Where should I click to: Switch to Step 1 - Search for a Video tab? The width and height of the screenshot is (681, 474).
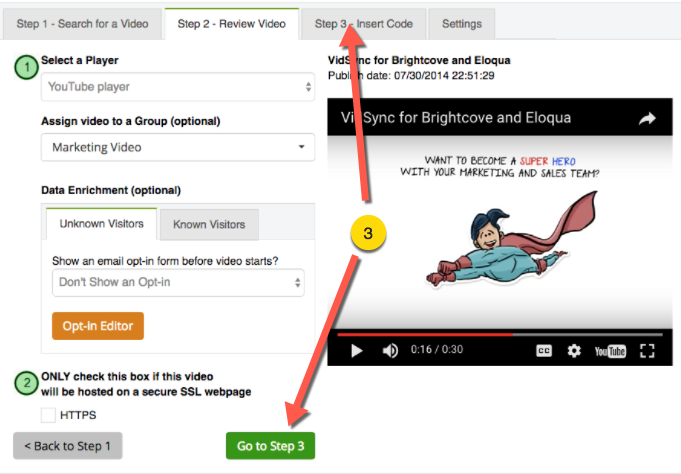[83, 24]
